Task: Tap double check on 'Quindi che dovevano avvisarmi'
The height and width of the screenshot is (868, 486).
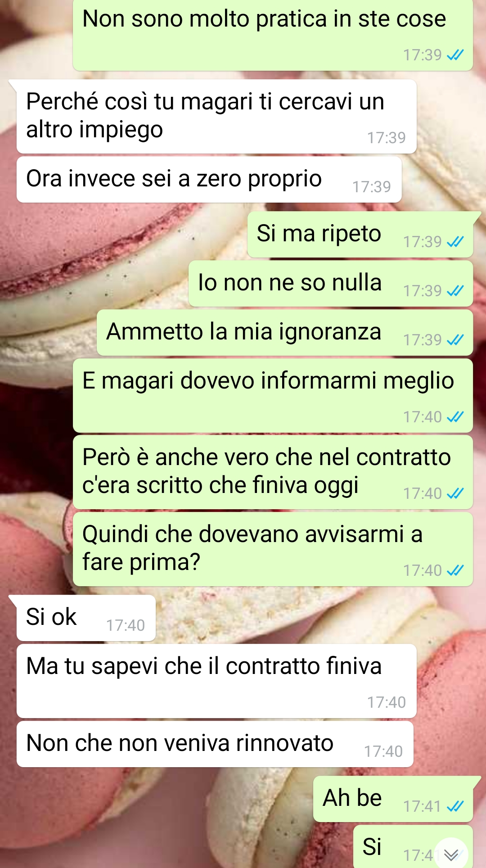Action: (x=455, y=570)
